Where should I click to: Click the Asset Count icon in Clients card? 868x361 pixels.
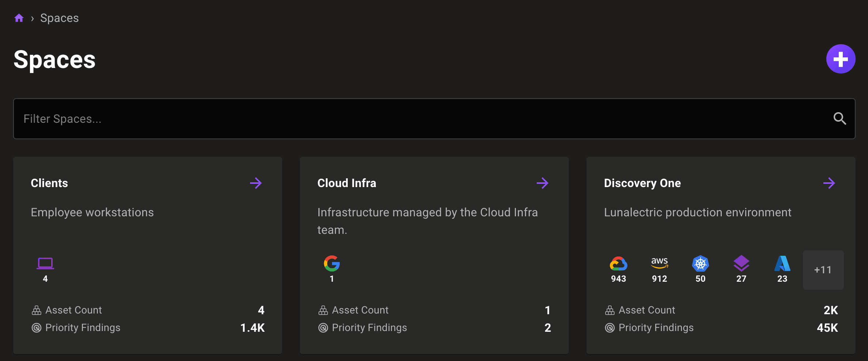36,309
